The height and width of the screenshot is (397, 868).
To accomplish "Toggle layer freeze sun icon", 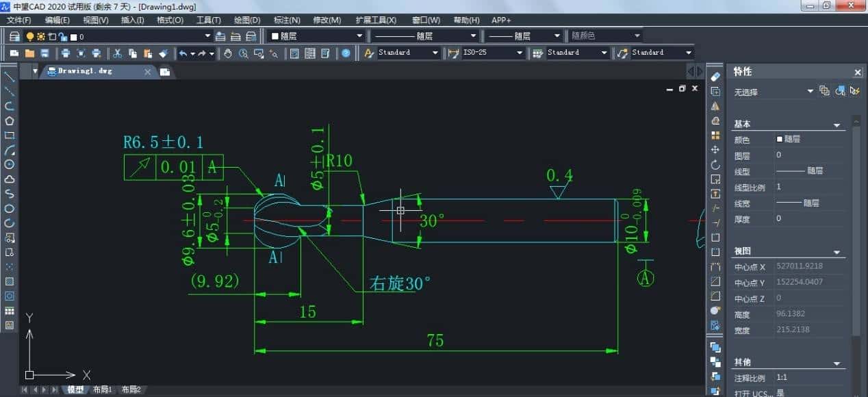I will (41, 36).
